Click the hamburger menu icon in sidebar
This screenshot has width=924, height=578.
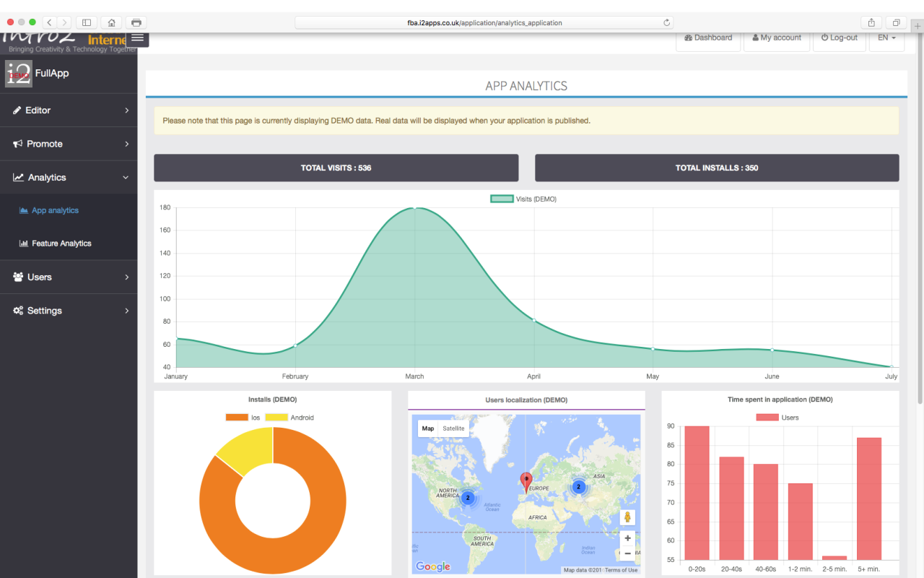pos(137,38)
